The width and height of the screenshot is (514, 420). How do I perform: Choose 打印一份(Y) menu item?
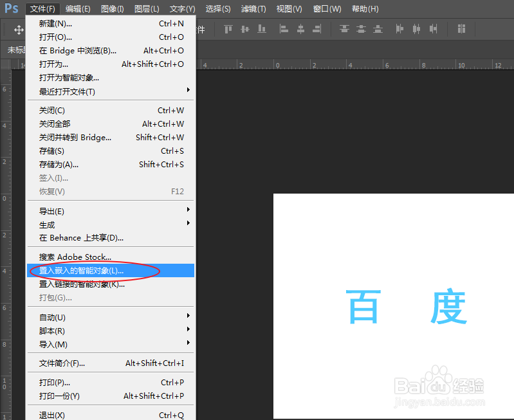tap(111, 396)
